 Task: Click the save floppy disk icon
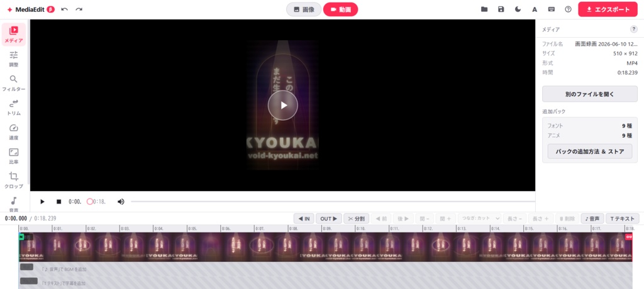pos(501,9)
